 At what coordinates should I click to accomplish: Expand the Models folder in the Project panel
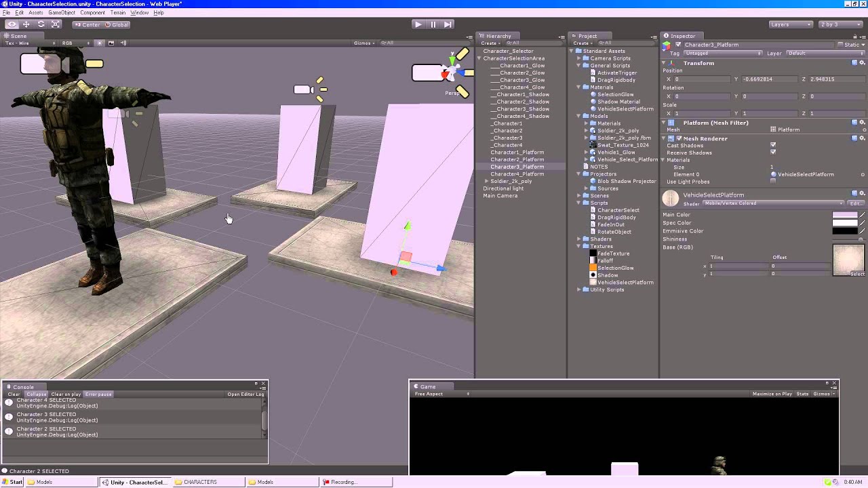(580, 116)
